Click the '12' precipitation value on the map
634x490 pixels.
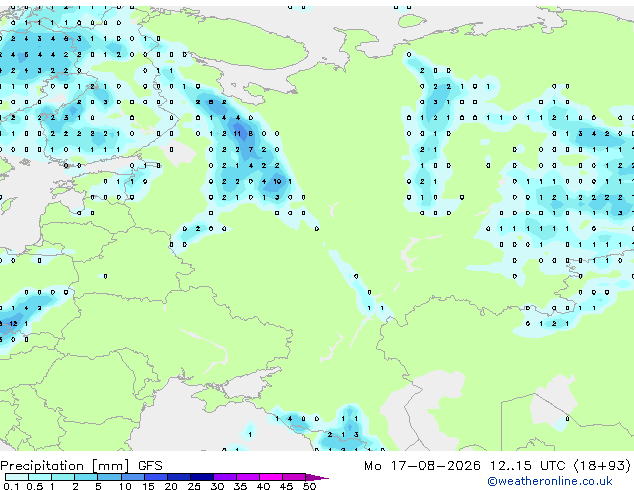coord(14,323)
